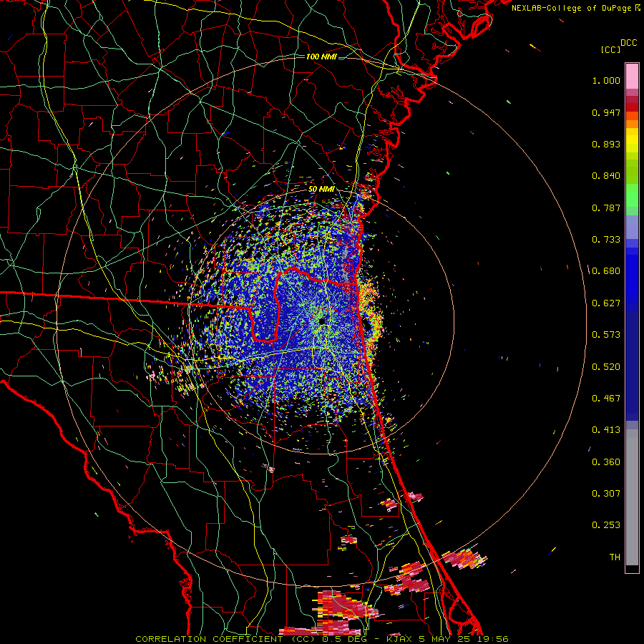Select the 1.000 scale value
Image resolution: width=644 pixels, height=644 pixels.
[606, 81]
